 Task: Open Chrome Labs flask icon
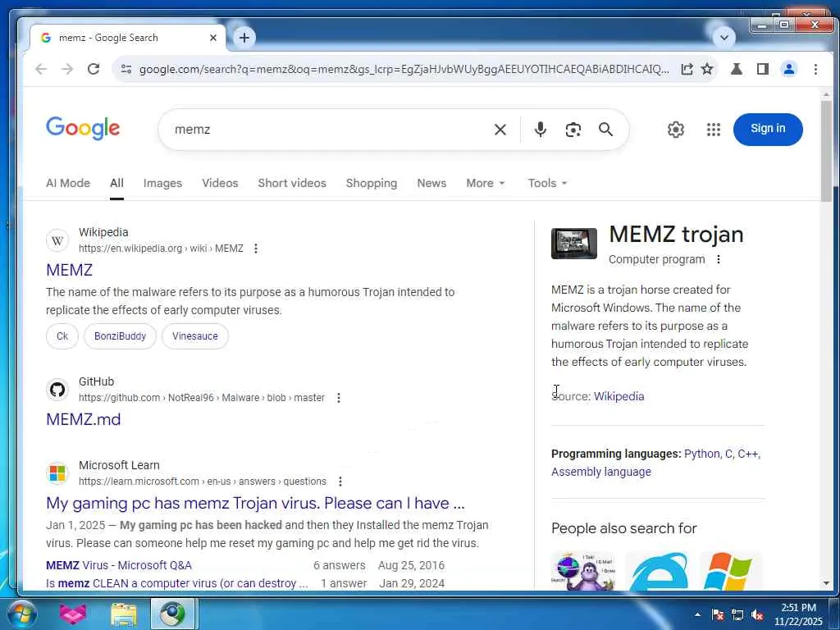click(737, 69)
